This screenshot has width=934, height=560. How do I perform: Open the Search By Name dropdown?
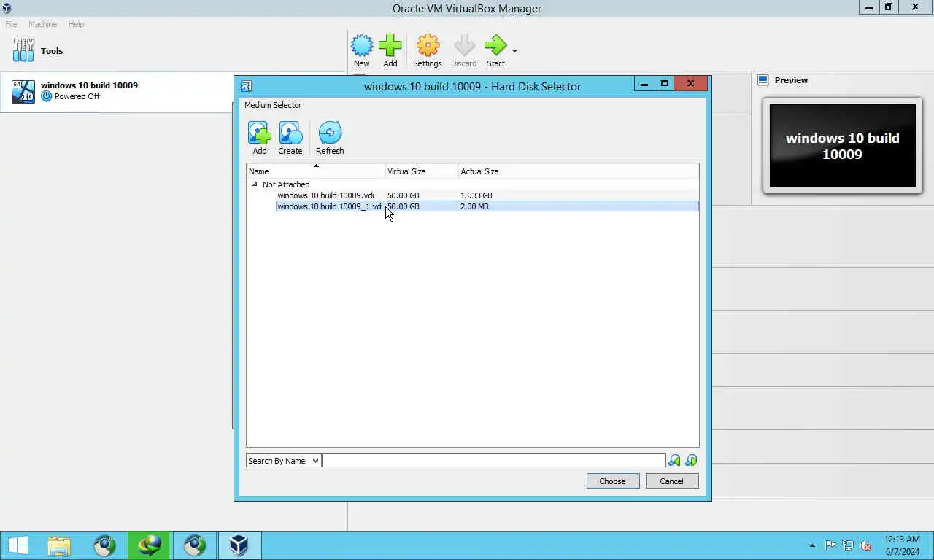[x=283, y=460]
